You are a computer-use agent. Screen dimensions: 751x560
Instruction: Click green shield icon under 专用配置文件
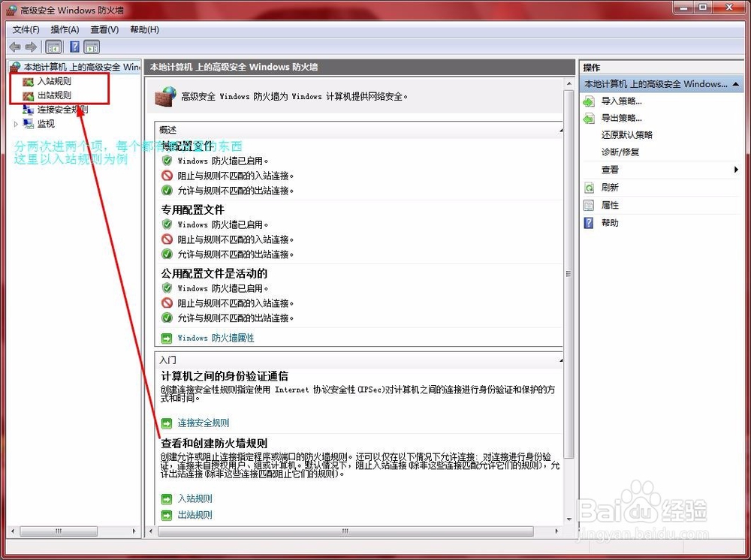pyautogui.click(x=167, y=224)
